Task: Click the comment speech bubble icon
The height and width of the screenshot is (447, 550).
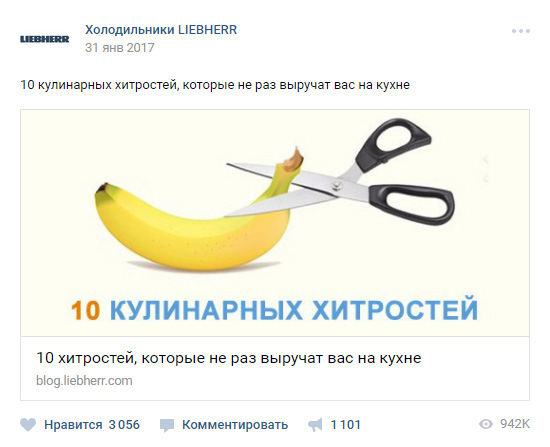Action: tap(167, 425)
